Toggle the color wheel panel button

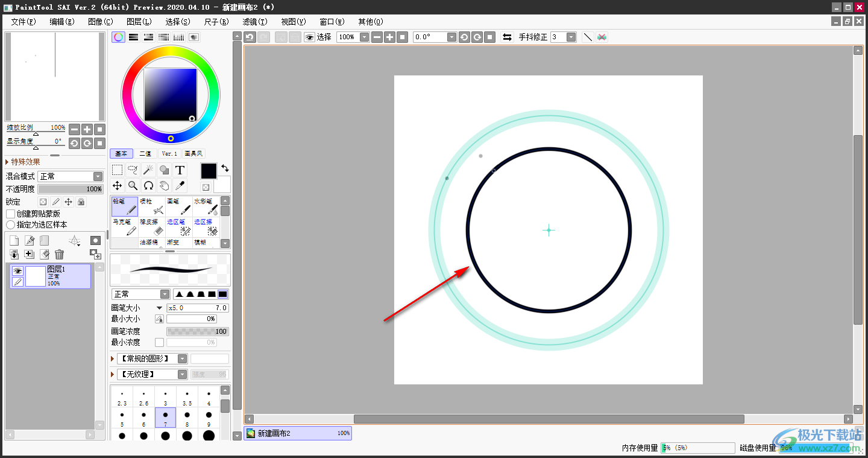click(118, 37)
